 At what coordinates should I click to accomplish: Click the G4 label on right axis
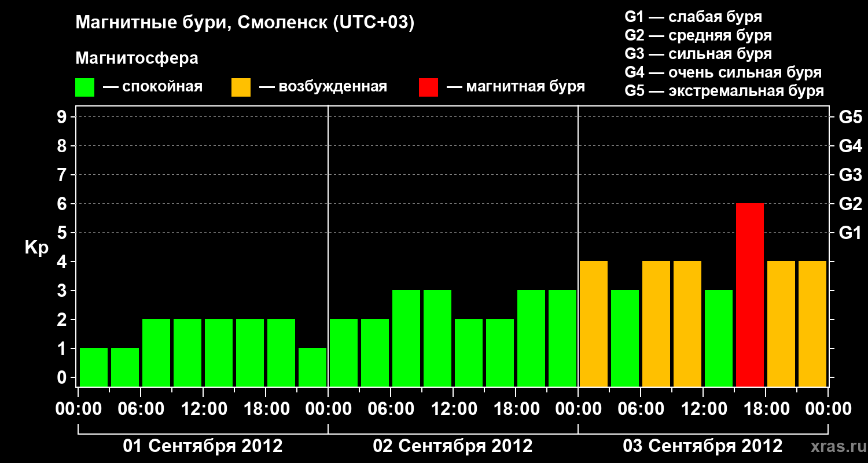(851, 146)
